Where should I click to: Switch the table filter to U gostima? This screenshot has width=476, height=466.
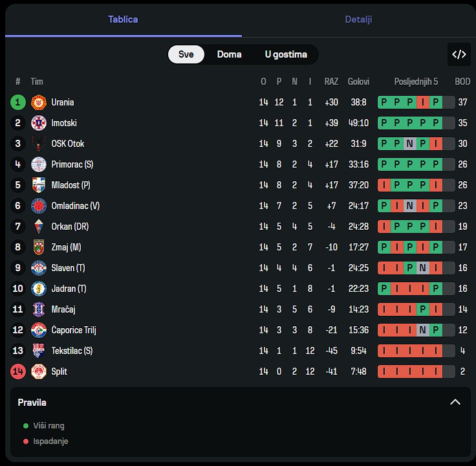(x=286, y=54)
